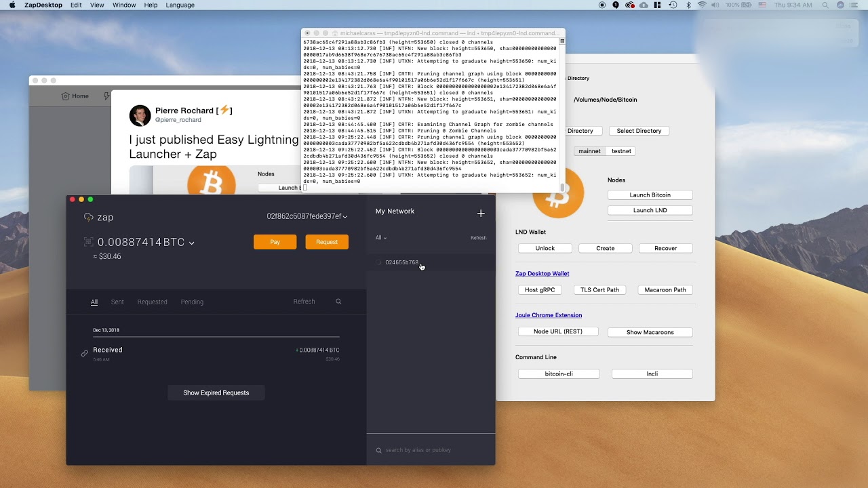Viewport: 868px width, 488px height.
Task: Click the Recover wallet button
Action: click(x=666, y=249)
